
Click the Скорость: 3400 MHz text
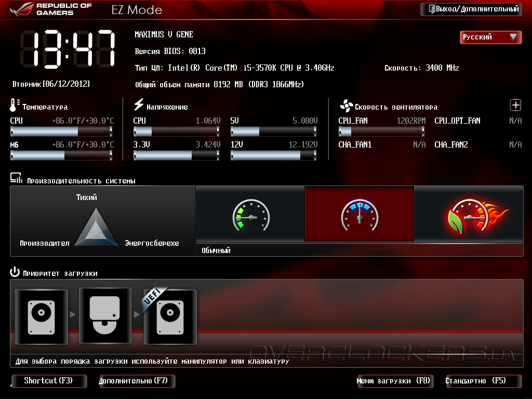pos(422,68)
